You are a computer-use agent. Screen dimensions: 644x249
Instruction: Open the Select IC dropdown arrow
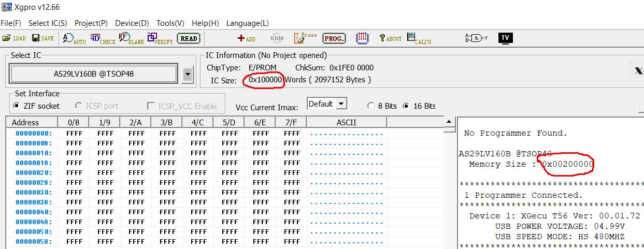pos(188,74)
